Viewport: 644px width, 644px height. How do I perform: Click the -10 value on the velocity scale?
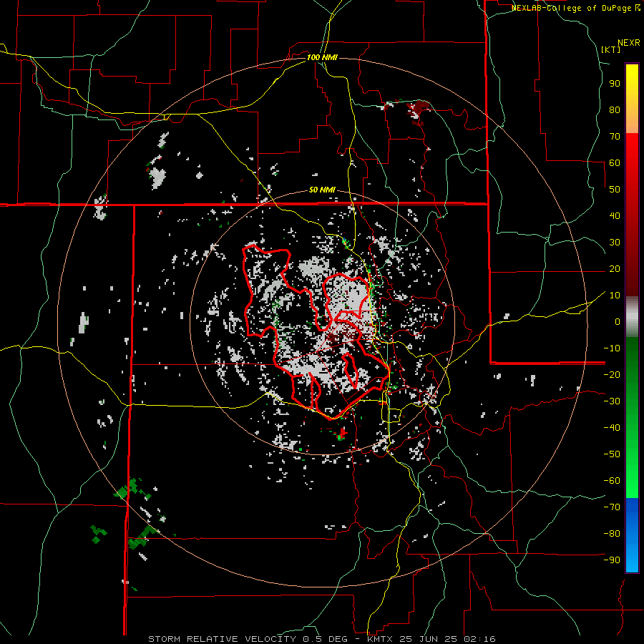pyautogui.click(x=612, y=348)
